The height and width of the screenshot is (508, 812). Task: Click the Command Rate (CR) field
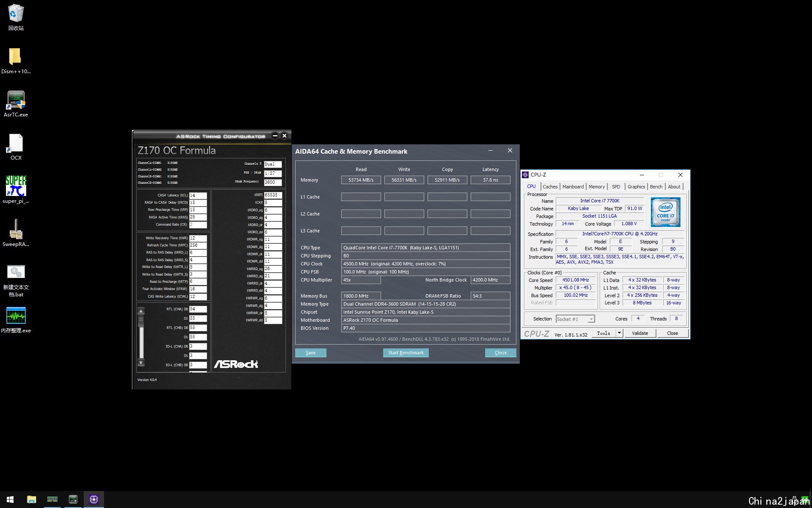pyautogui.click(x=198, y=225)
